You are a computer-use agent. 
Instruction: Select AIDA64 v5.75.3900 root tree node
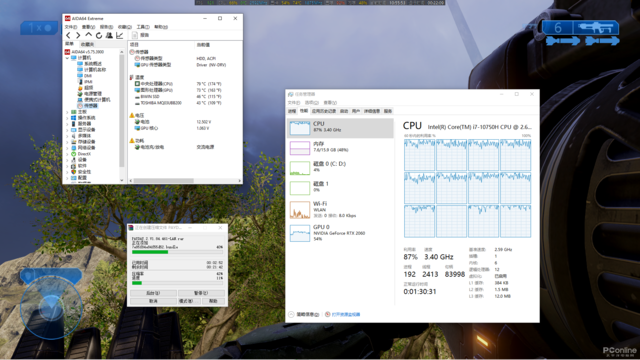pyautogui.click(x=84, y=52)
